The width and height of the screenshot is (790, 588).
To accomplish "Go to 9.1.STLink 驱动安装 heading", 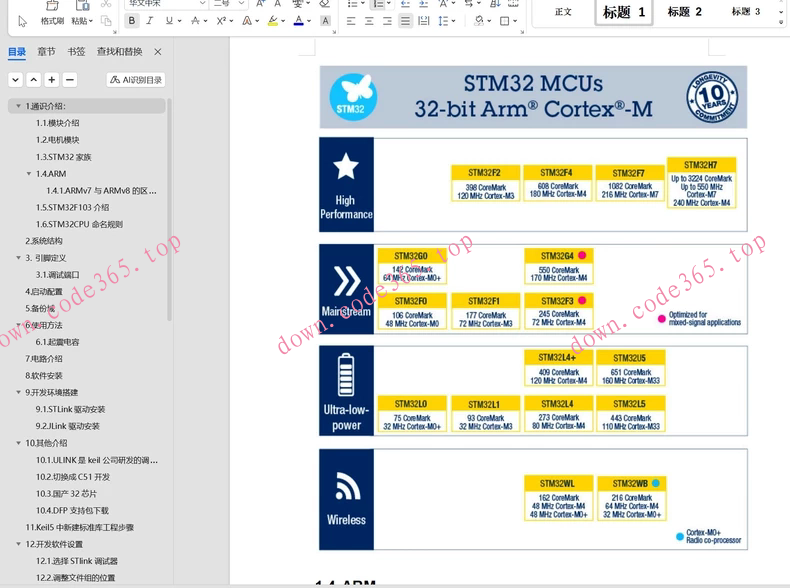I will 71,409.
